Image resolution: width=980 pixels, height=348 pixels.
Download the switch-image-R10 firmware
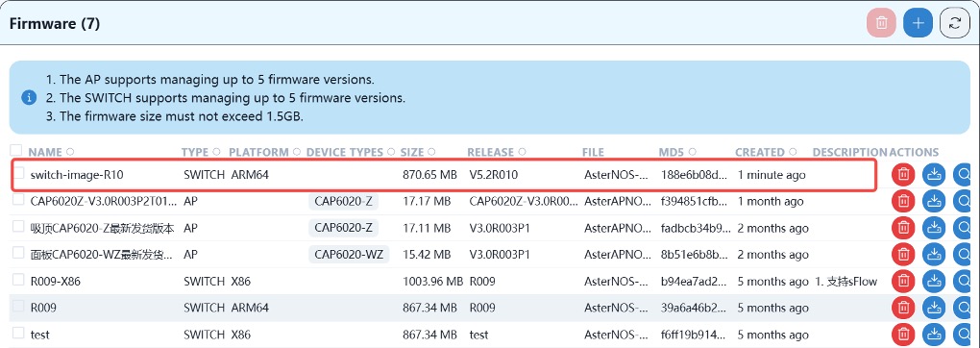coord(934,175)
